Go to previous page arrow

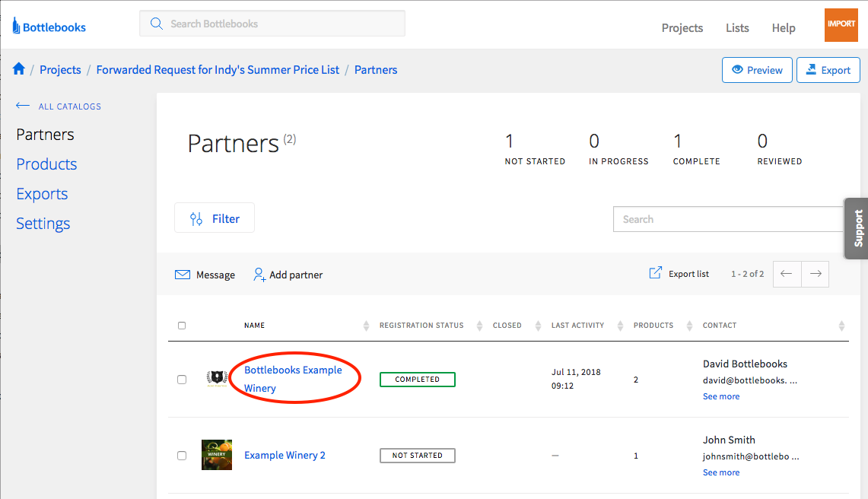787,274
